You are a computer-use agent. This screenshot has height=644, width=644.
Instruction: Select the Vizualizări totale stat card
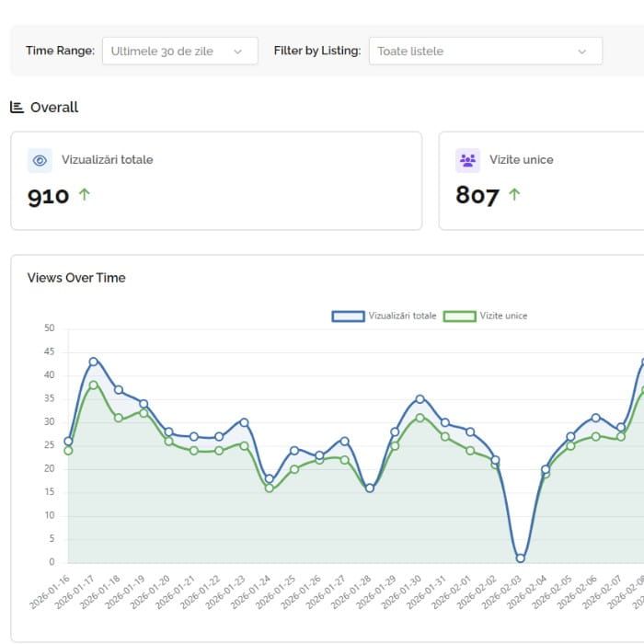point(216,180)
